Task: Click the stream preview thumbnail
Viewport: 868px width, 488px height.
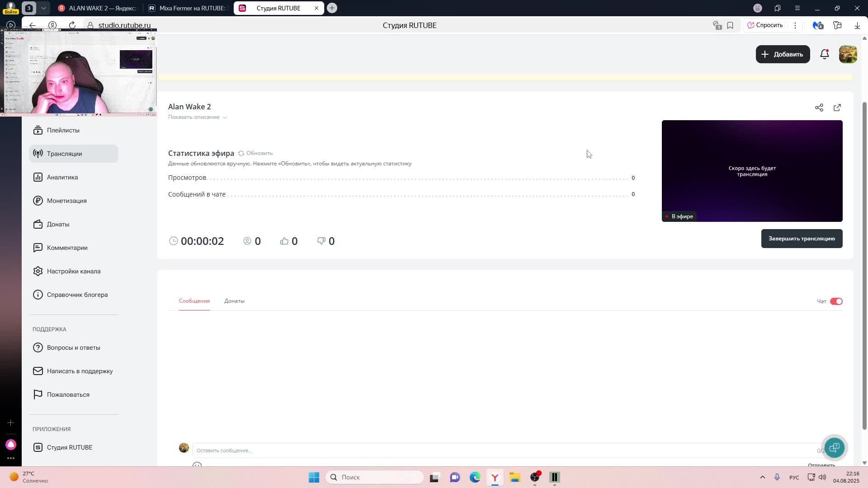Action: click(x=751, y=171)
